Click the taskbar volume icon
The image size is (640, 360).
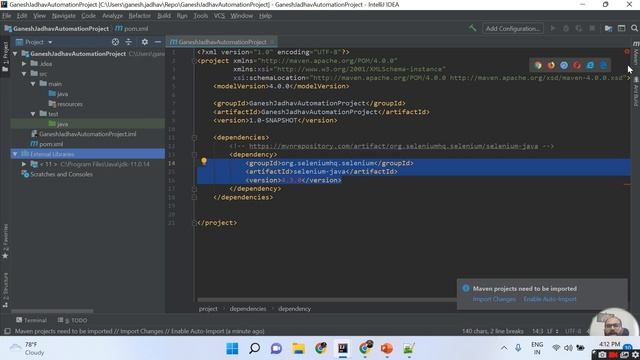568,348
